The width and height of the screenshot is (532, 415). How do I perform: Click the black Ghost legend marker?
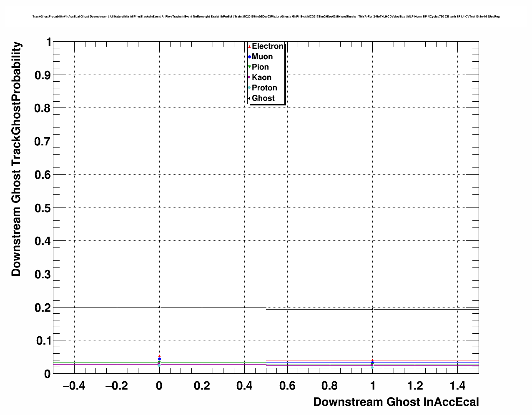pyautogui.click(x=249, y=98)
